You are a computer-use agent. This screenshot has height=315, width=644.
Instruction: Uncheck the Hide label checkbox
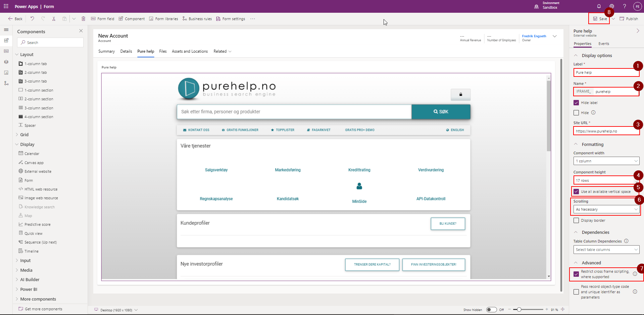click(x=576, y=103)
